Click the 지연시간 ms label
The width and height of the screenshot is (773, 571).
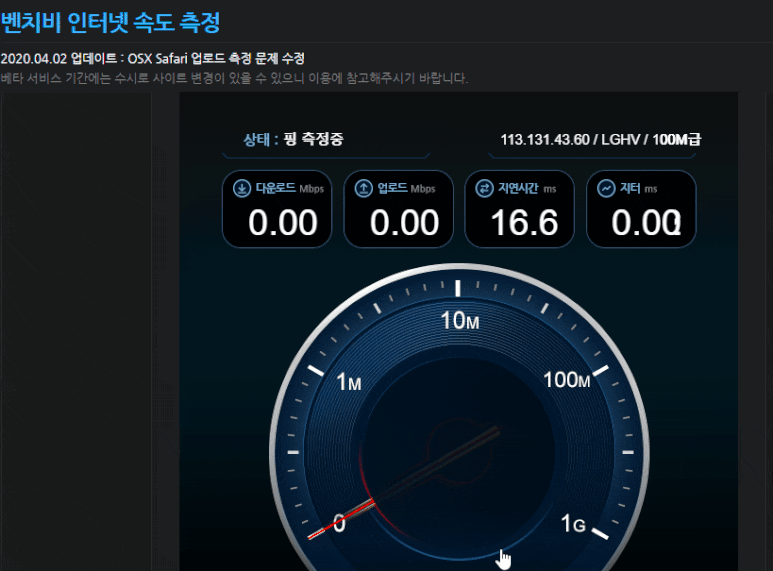coord(527,188)
